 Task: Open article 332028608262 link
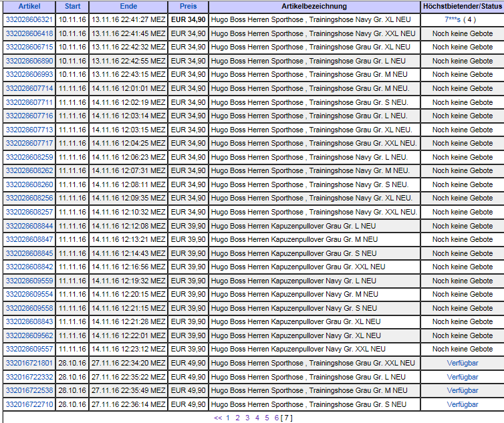(29, 170)
